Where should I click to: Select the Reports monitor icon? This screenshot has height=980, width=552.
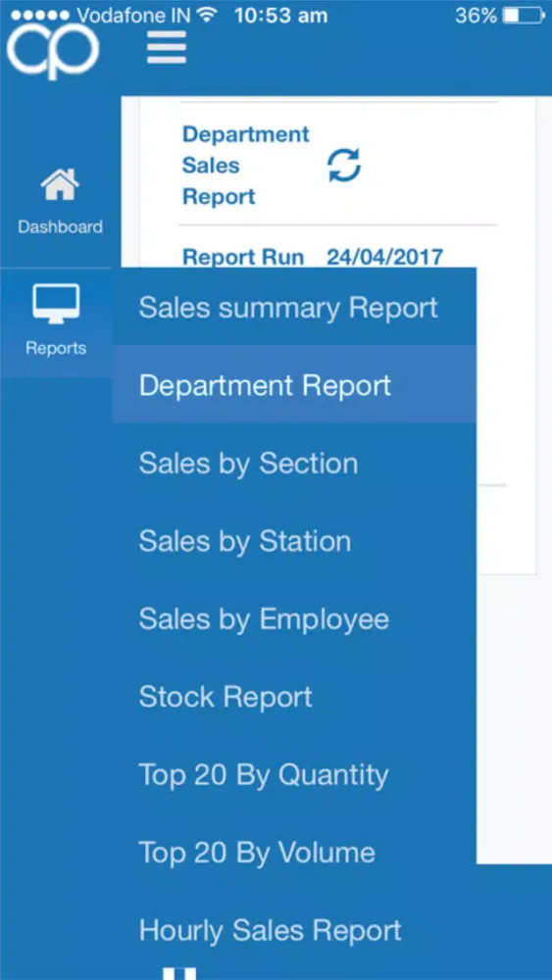click(56, 304)
